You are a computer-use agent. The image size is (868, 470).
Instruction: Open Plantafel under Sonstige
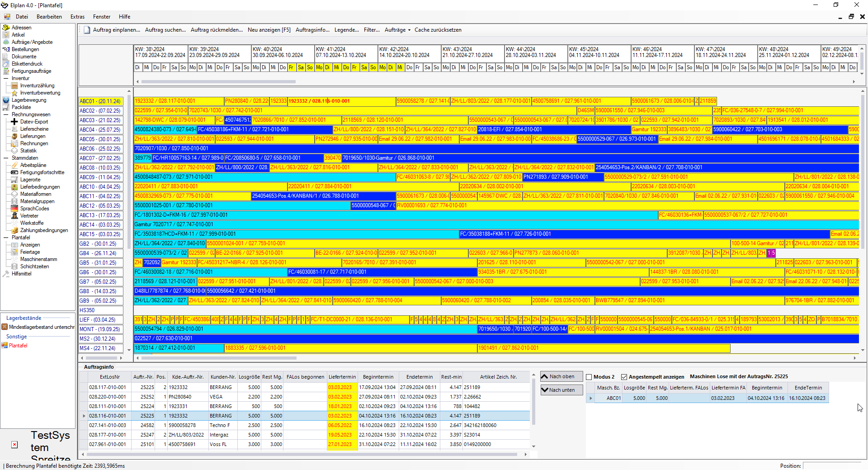(18, 346)
